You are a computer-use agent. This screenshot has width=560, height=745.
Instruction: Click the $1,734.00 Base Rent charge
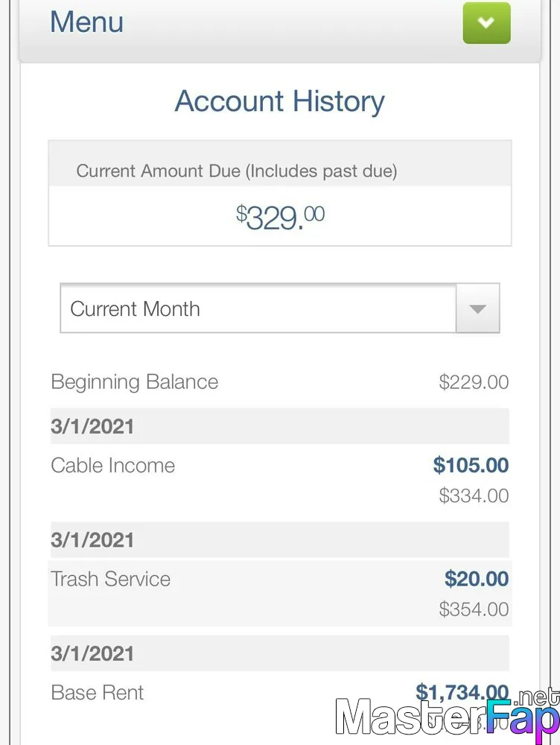(462, 692)
